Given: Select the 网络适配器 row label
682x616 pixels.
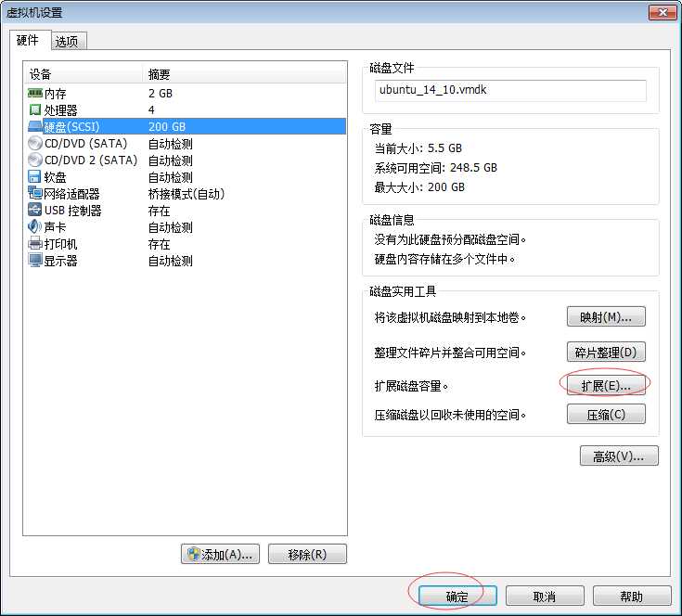Looking at the screenshot, I should 71,194.
